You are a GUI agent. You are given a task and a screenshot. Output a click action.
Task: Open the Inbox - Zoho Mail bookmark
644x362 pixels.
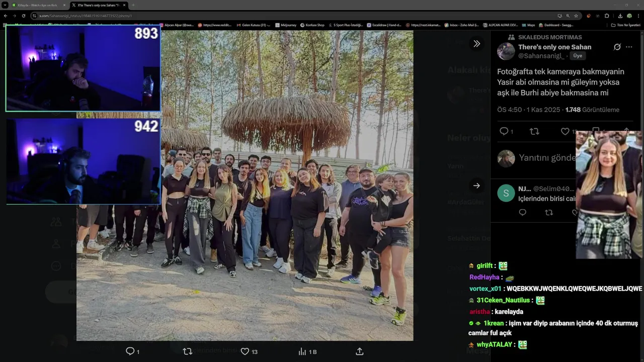click(x=461, y=25)
